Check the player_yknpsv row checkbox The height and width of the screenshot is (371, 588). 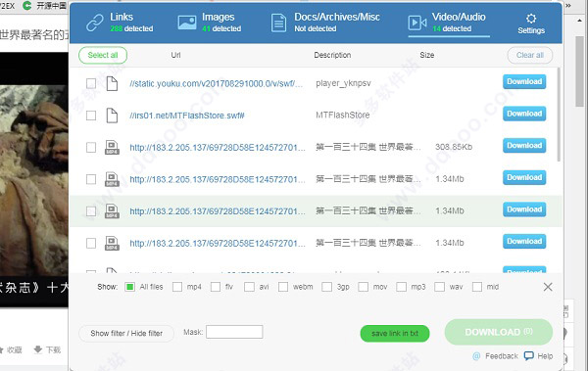point(91,83)
